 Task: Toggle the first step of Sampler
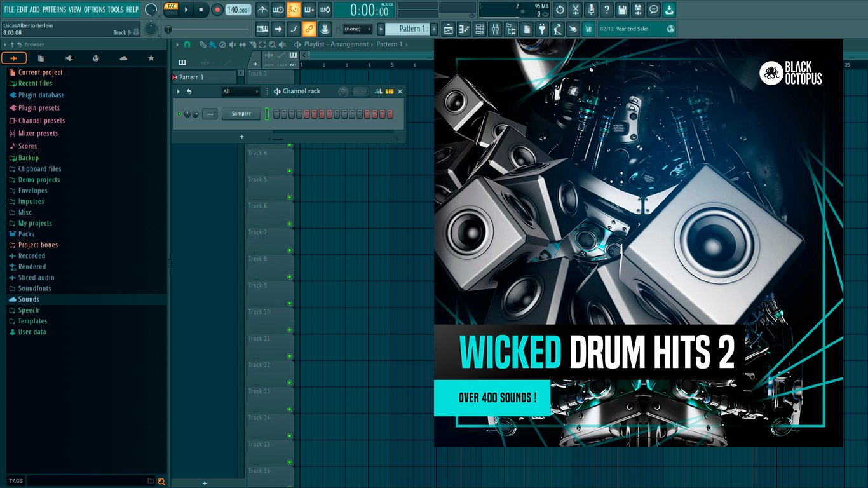(276, 114)
